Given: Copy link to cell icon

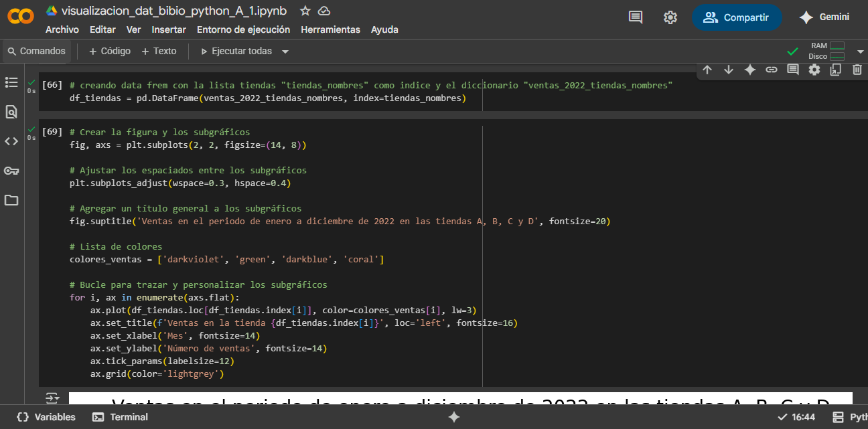Looking at the screenshot, I should pos(772,70).
